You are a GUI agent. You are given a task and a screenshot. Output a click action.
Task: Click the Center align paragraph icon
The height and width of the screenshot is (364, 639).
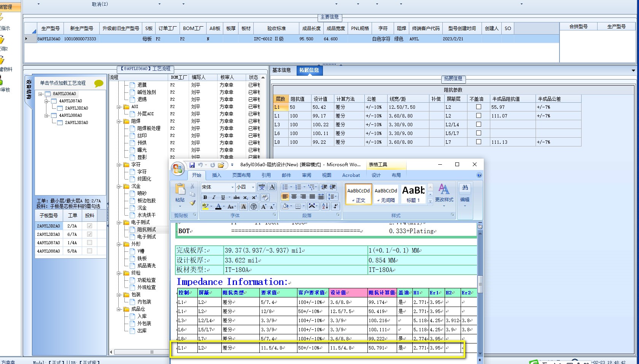tap(294, 197)
